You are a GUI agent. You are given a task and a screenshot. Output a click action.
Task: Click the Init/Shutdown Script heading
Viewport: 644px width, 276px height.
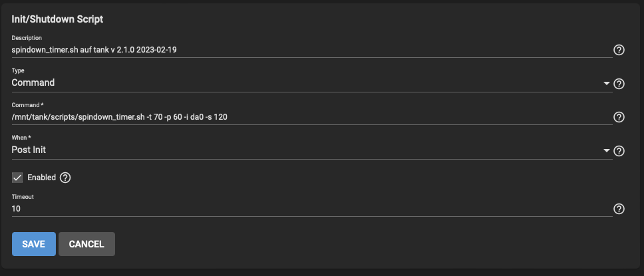(57, 19)
